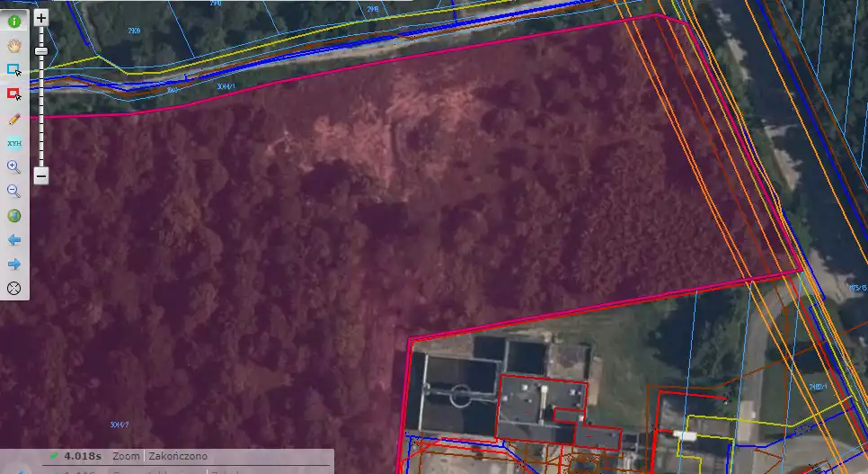The width and height of the screenshot is (868, 474).
Task: Click the zoom slider track mid-section
Action: [41, 108]
